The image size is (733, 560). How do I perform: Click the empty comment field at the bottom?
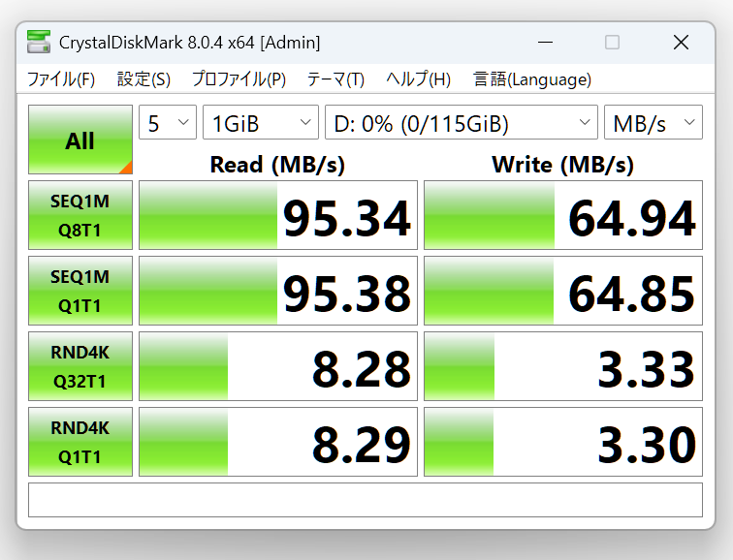point(366,500)
